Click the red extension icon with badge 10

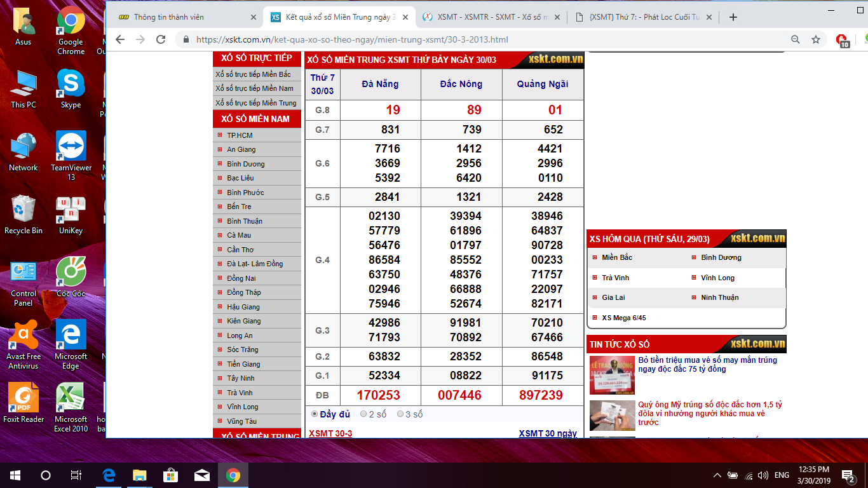[x=842, y=40]
